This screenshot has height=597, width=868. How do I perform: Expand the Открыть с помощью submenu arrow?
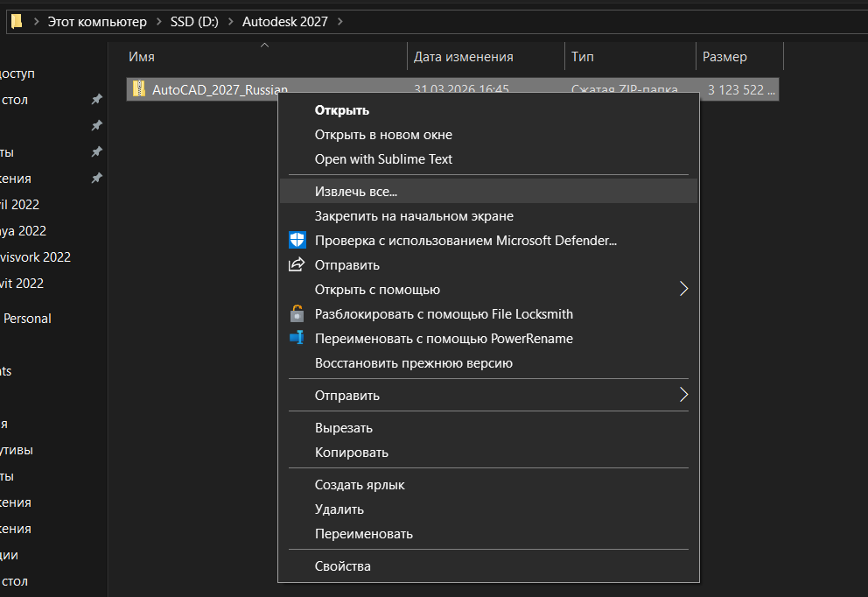[x=683, y=289]
